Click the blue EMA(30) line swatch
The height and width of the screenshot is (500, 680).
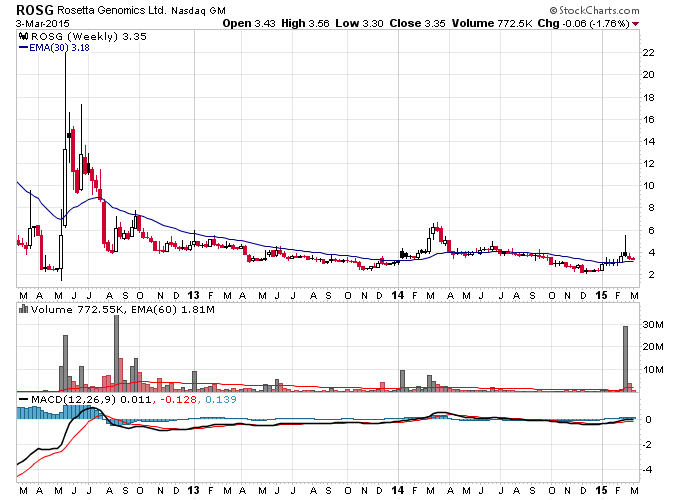23,48
